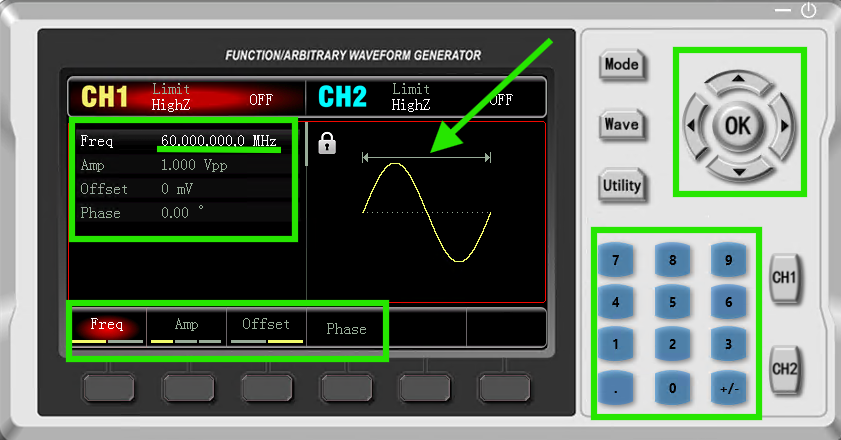Click the Phase parameter row label

(100, 213)
